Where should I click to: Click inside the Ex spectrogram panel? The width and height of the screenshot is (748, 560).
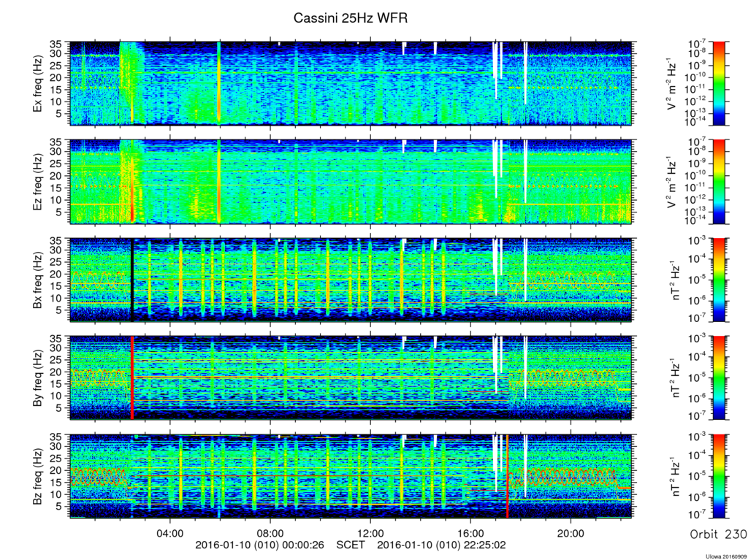(x=351, y=83)
